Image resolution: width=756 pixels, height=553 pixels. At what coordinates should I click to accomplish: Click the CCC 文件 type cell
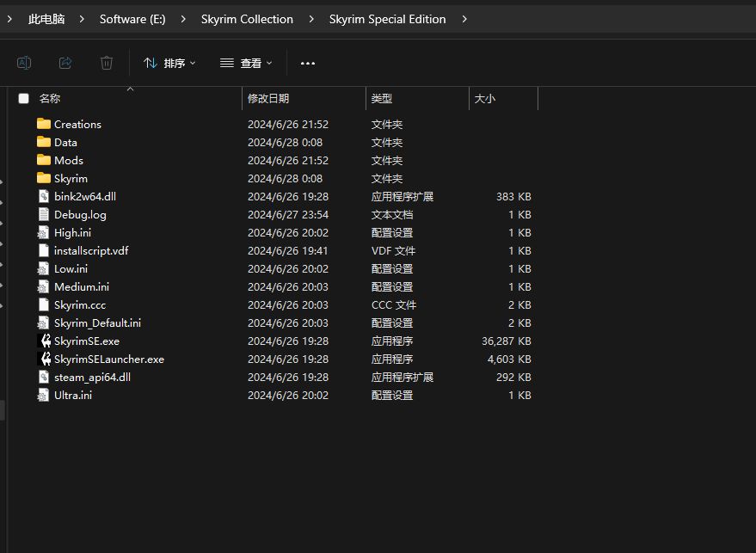click(x=393, y=305)
